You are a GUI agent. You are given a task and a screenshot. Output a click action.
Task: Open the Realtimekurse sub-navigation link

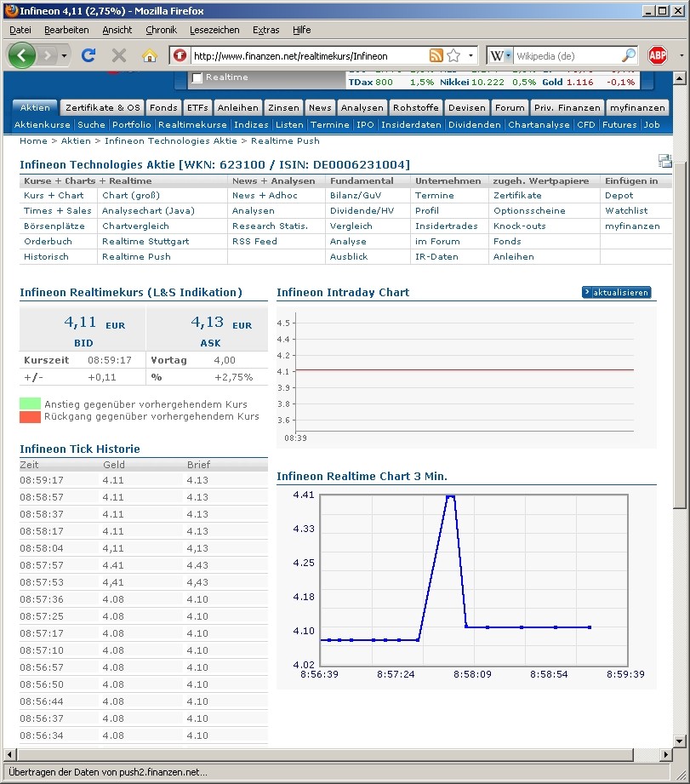(192, 124)
